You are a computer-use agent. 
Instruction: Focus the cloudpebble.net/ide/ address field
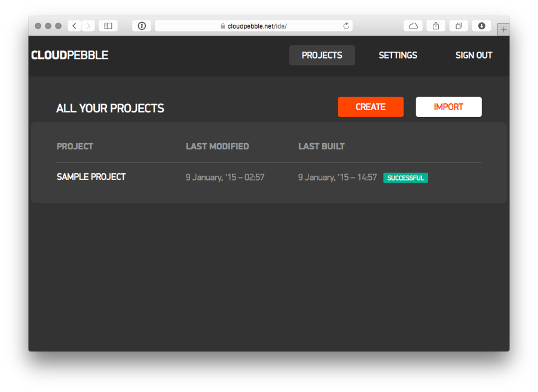254,26
